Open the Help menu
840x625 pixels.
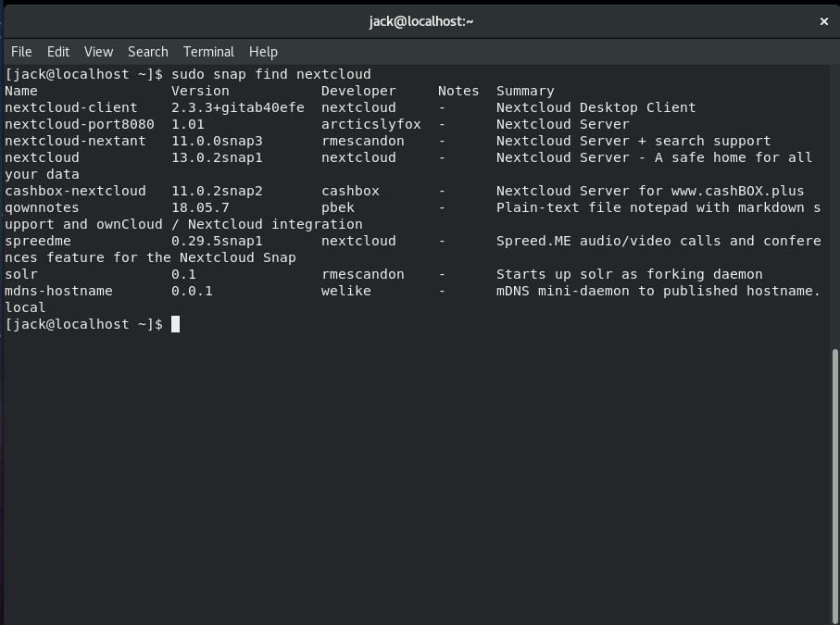click(263, 52)
